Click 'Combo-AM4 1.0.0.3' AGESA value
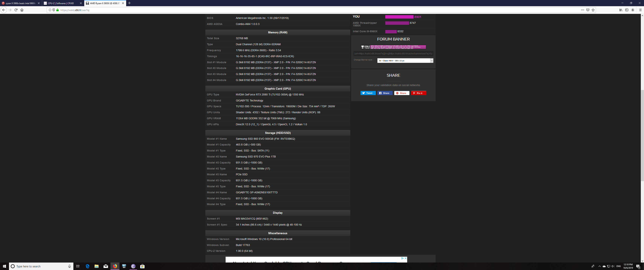This screenshot has width=644, height=270. point(247,24)
